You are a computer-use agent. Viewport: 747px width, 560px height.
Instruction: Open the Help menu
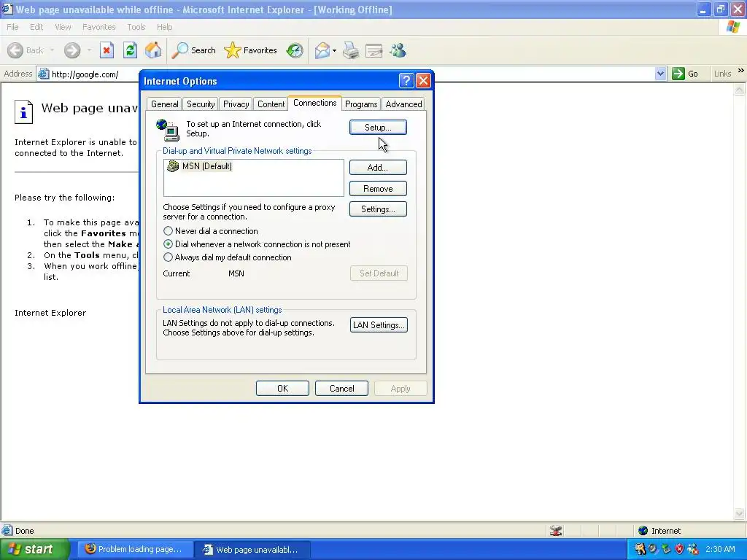pyautogui.click(x=164, y=27)
